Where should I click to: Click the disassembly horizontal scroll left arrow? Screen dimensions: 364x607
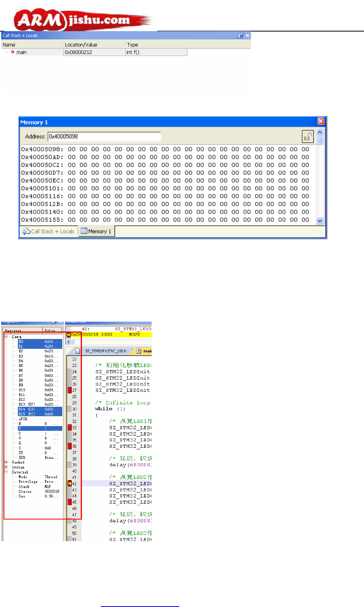[69, 342]
